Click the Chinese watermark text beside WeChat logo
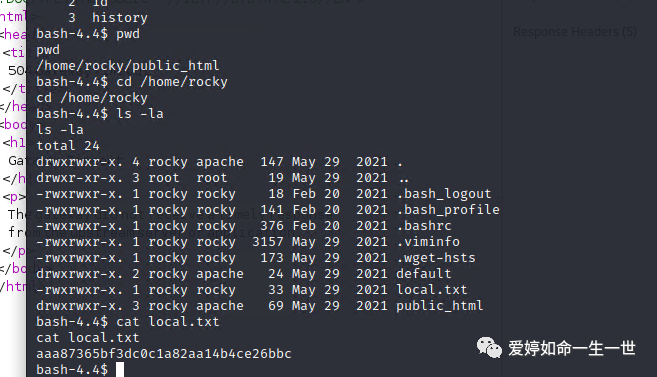Viewport: 657px width, 377px height. 572,348
